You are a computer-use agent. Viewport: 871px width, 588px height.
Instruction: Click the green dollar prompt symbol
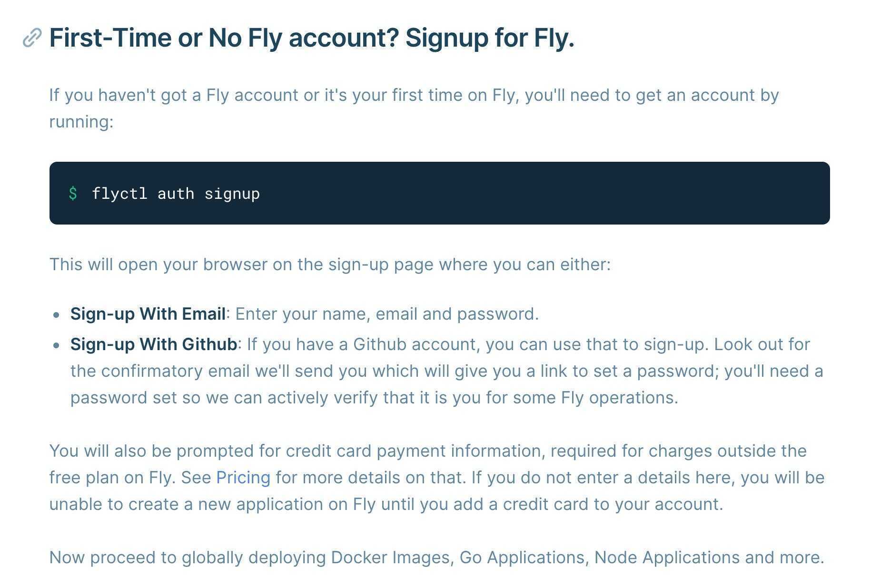click(x=73, y=193)
